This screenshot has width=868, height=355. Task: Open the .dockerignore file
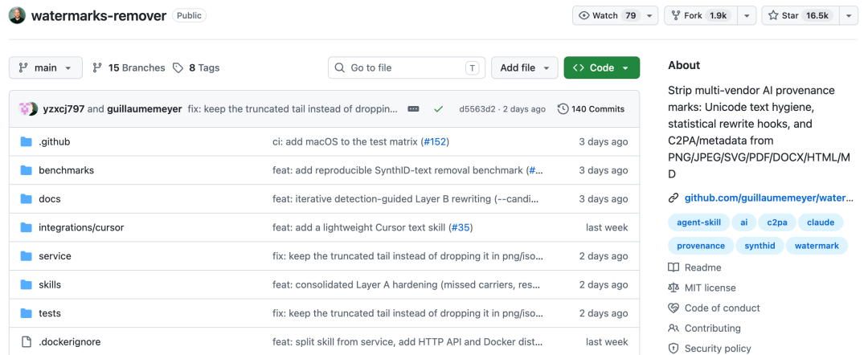click(70, 341)
